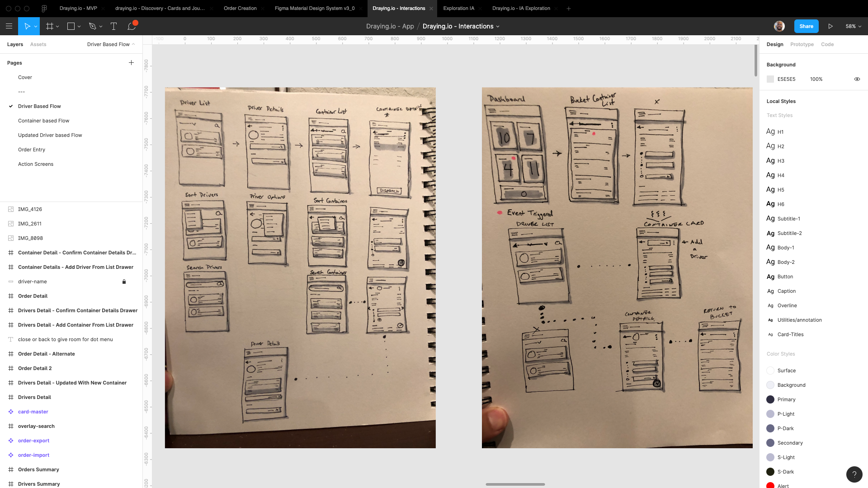Image resolution: width=868 pixels, height=488 pixels.
Task: Select the Pen tool
Action: (93, 26)
